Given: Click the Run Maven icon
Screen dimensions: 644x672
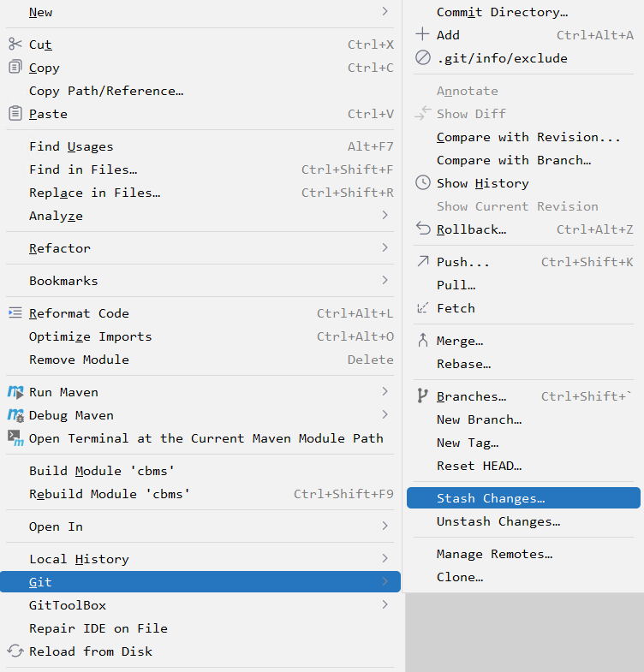Looking at the screenshot, I should tap(15, 391).
